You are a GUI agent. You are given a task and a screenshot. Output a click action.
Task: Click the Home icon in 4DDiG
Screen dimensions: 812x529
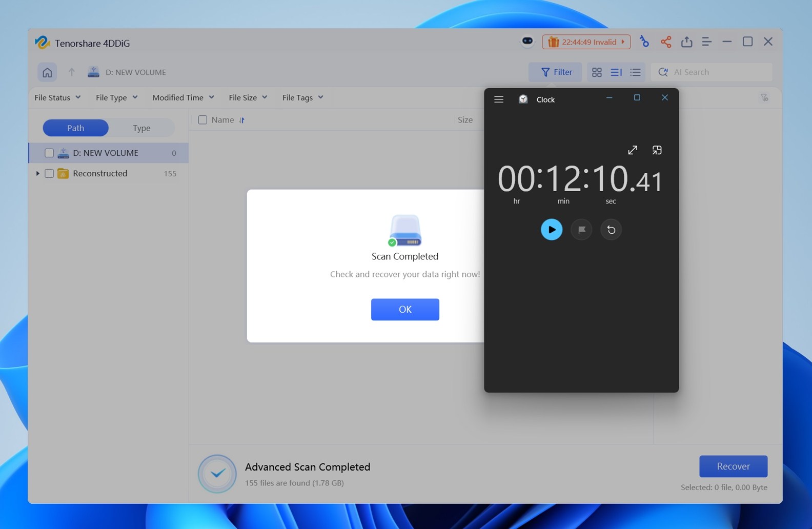47,72
